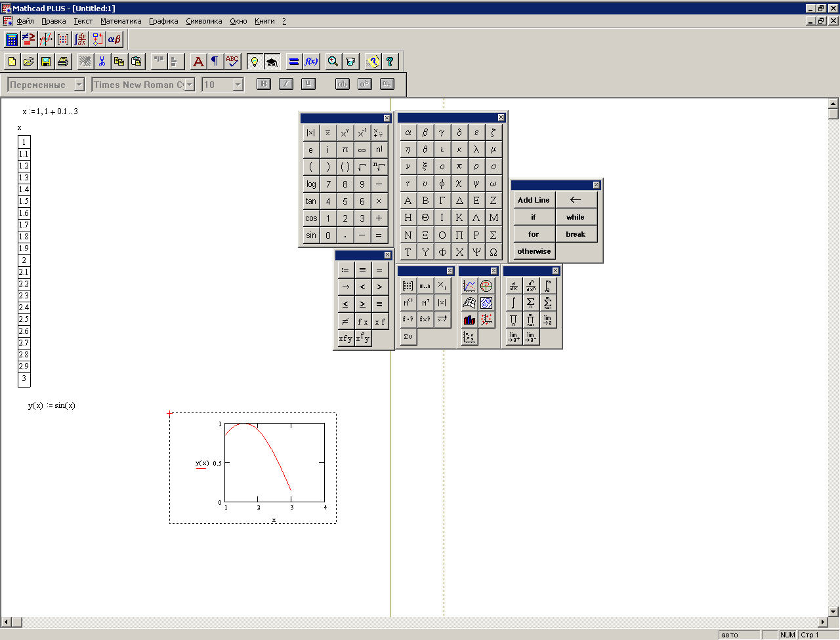
Task: Insert a contour plot from the graph palette
Action: click(486, 303)
